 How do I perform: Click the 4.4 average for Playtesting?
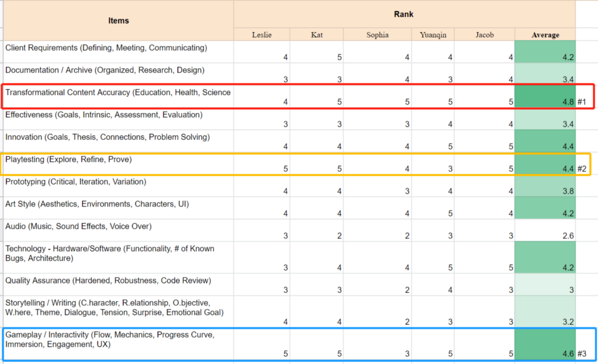[545, 163]
